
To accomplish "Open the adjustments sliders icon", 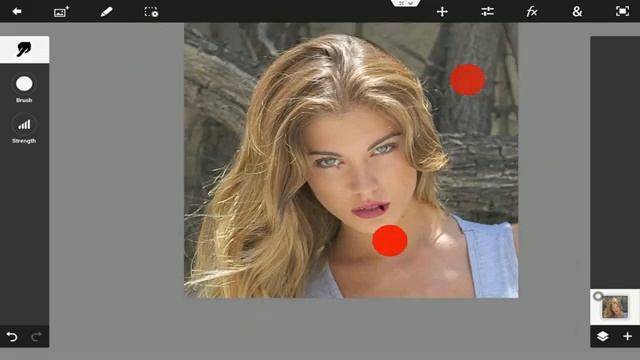I will tap(487, 11).
